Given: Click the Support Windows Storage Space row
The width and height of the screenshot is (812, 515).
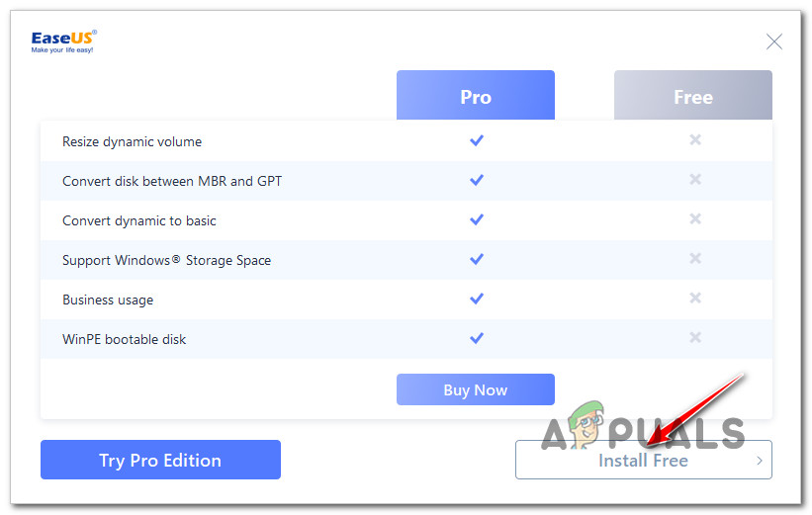Looking at the screenshot, I should tap(166, 260).
